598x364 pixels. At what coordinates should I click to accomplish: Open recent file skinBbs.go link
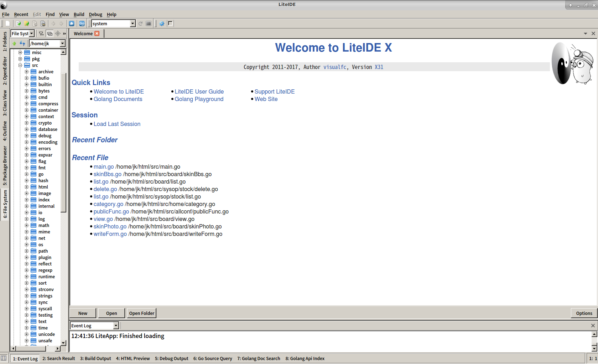[x=108, y=174]
